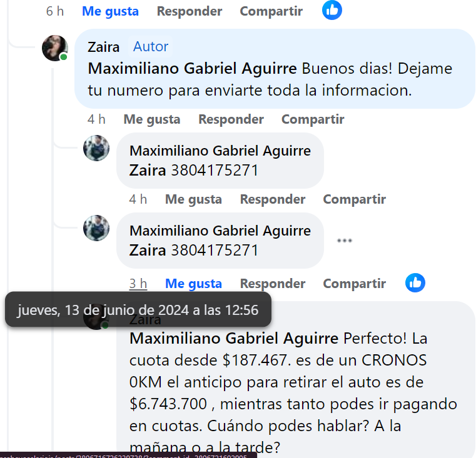Unlike the 3 h comment via Me gusta

click(x=193, y=284)
